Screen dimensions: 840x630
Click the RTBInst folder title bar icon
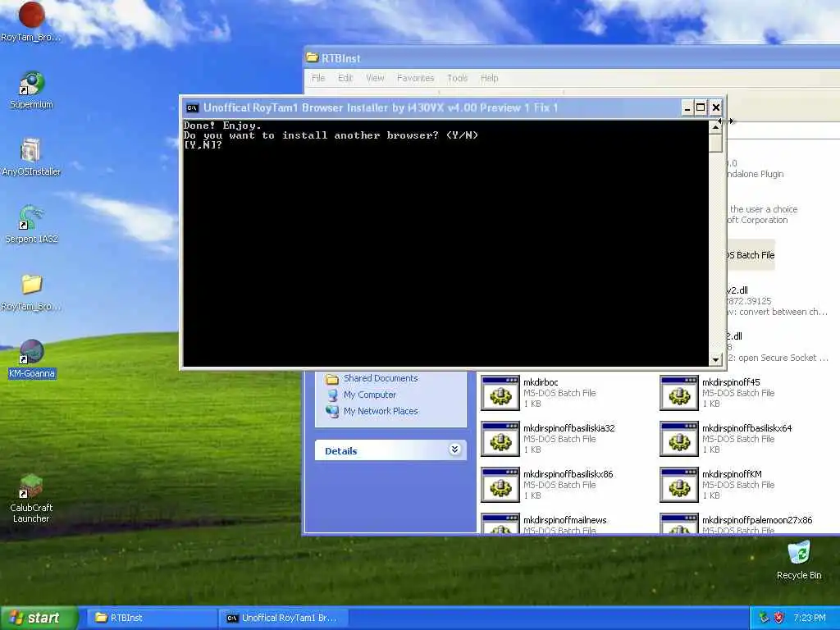(x=313, y=57)
